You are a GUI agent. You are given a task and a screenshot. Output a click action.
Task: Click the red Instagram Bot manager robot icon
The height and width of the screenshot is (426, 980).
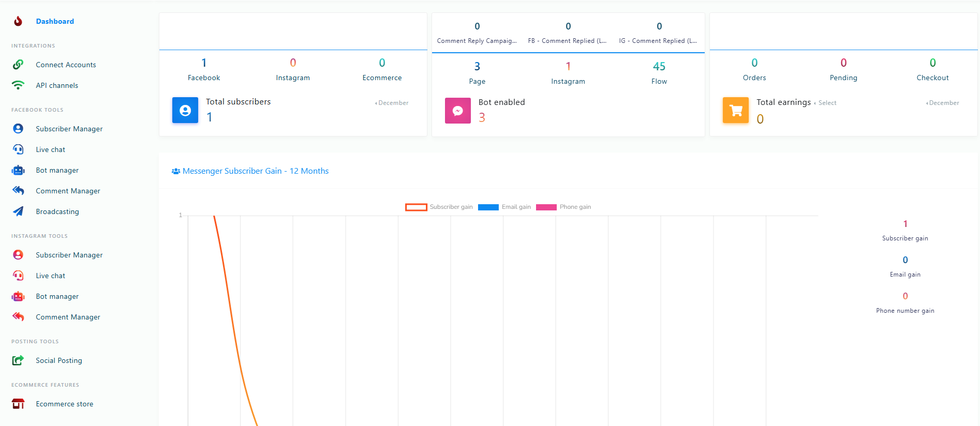[18, 296]
